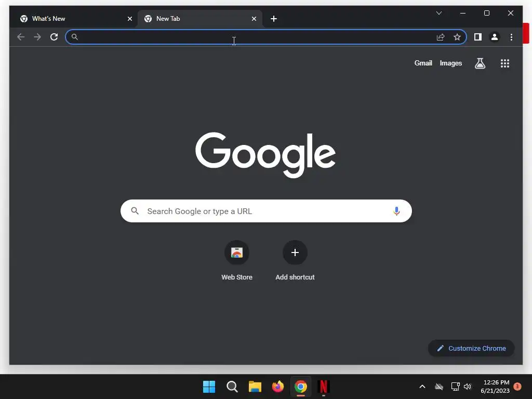Focus the Search Google or type a URL box

click(266, 211)
